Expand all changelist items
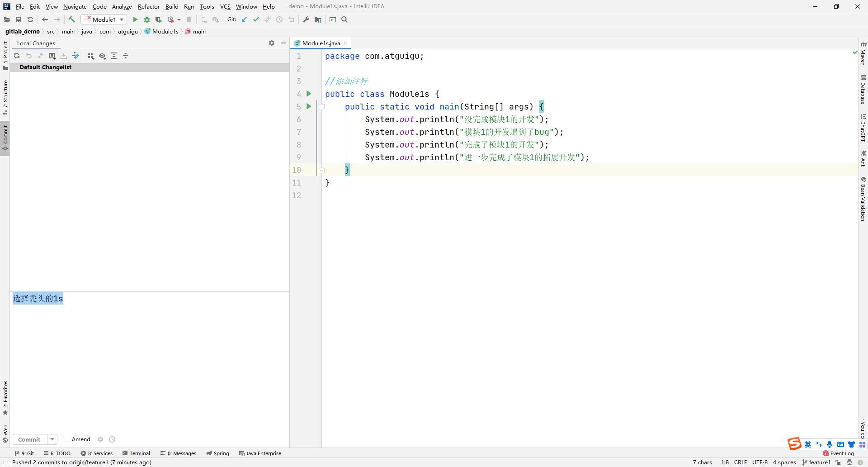868x467 pixels. point(114,56)
